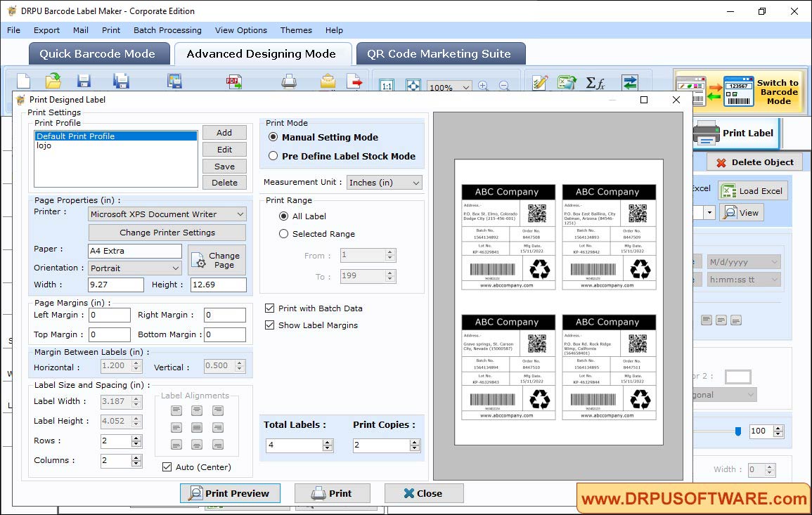Image resolution: width=812 pixels, height=515 pixels.
Task: Click the blue slider handle near value 100
Action: (x=738, y=431)
